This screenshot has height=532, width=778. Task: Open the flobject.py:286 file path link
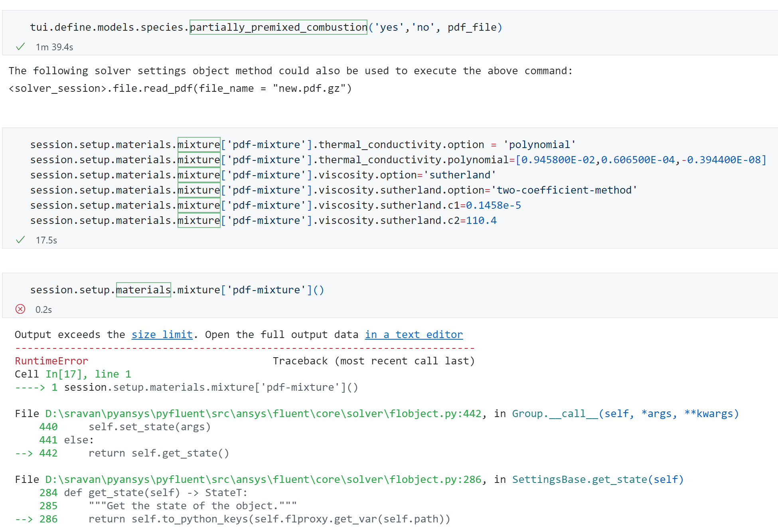click(263, 479)
